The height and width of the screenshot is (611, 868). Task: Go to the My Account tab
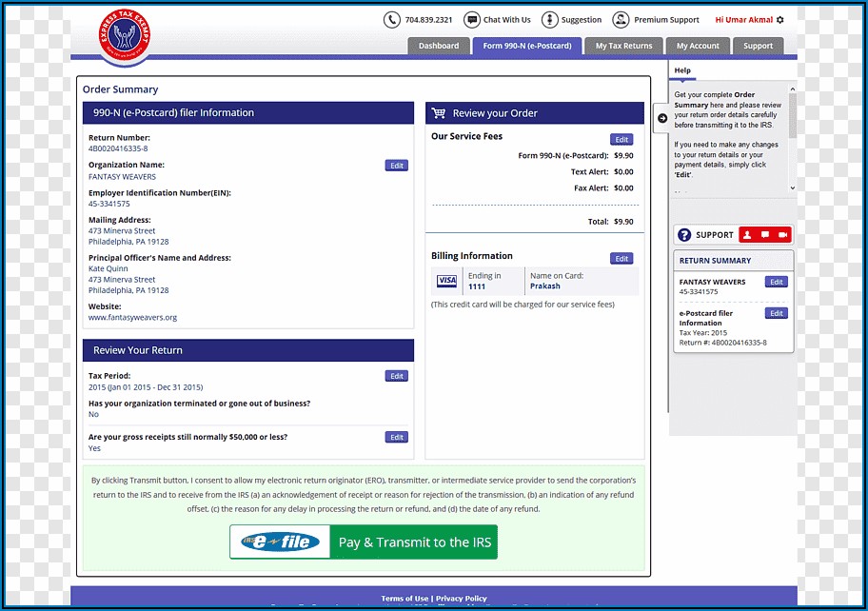click(x=698, y=46)
